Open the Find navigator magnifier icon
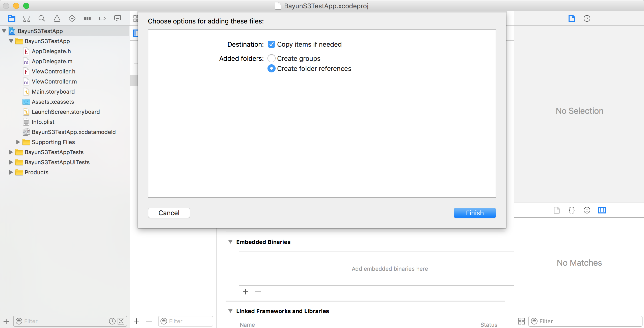The width and height of the screenshot is (644, 328). point(42,18)
